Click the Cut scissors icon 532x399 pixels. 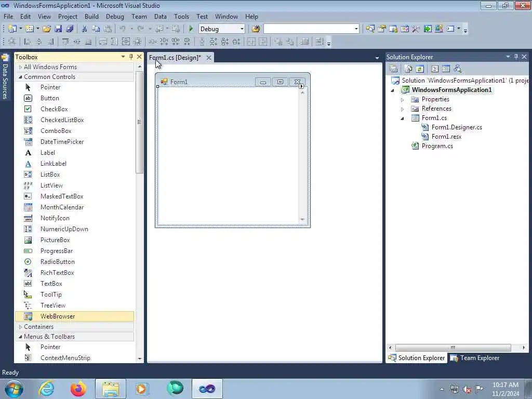point(84,29)
